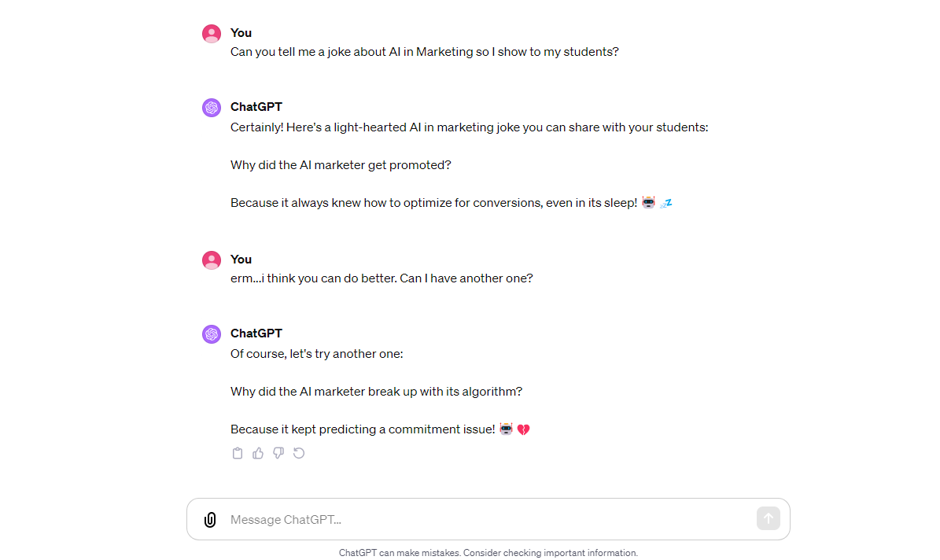Regenerate the second joke response
This screenshot has height=560, width=940.
pos(299,453)
